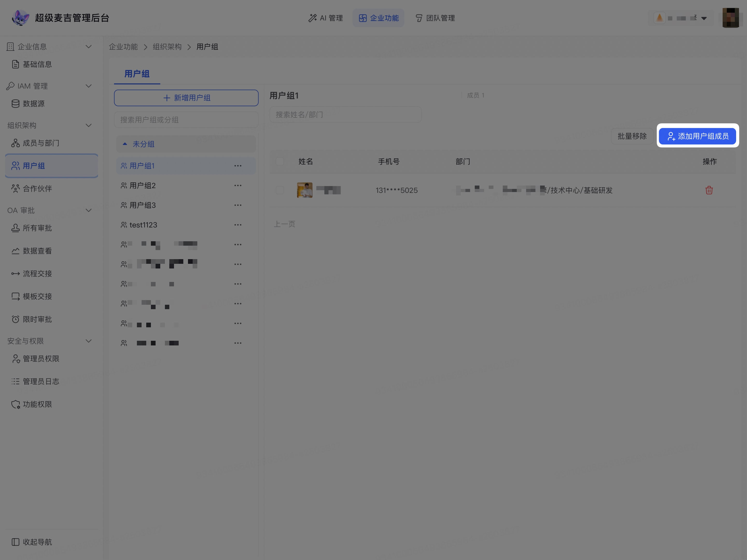This screenshot has width=747, height=560.
Task: Focus the 搜索姓名/部门 search field
Action: (x=345, y=115)
